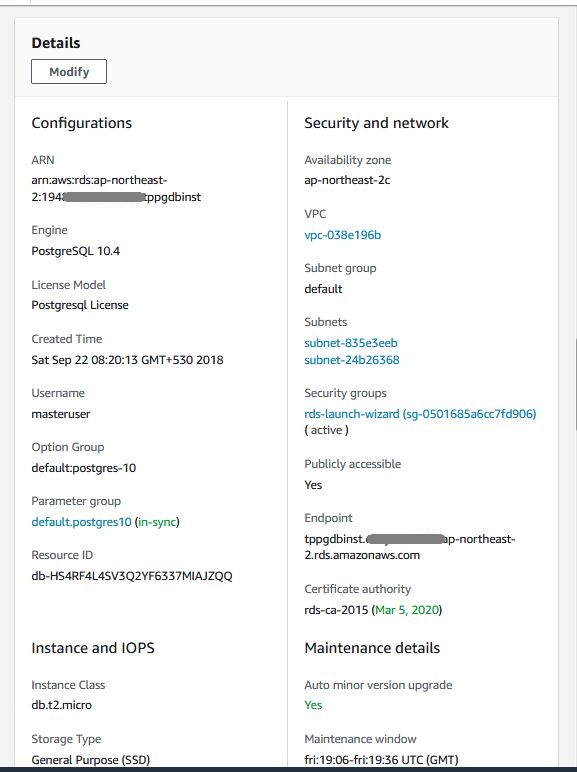Click the tppgdbinst endpoint address

point(410,547)
